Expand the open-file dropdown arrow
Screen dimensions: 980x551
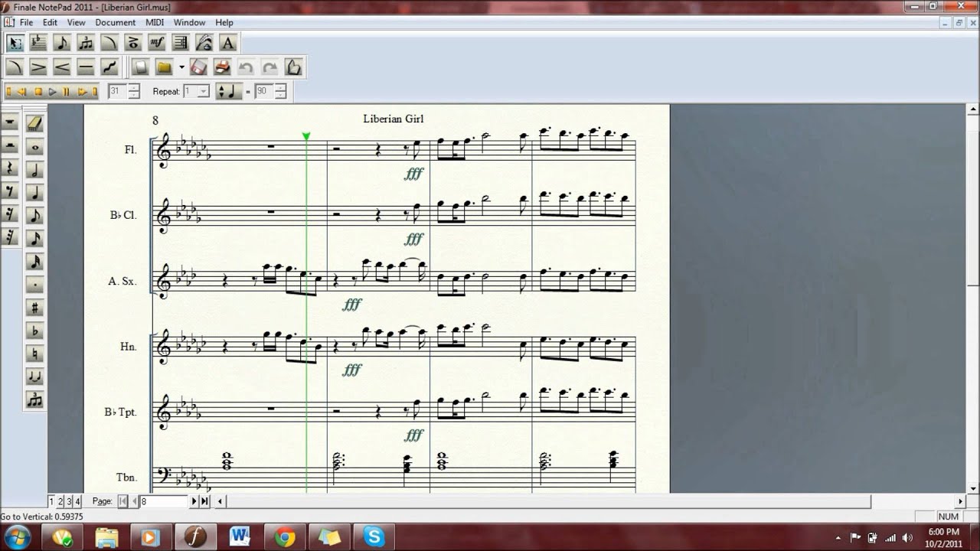pos(181,67)
